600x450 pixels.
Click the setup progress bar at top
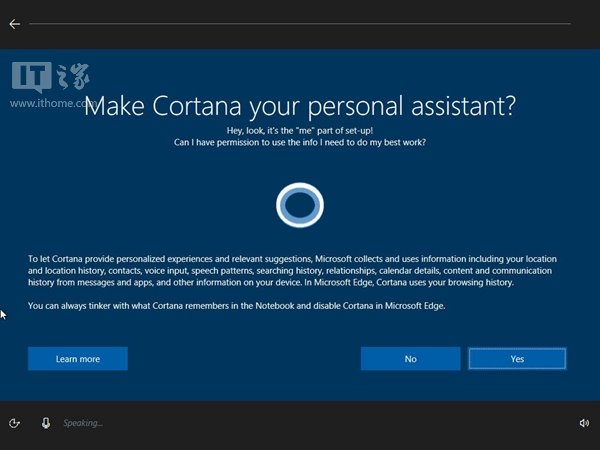pyautogui.click(x=300, y=24)
